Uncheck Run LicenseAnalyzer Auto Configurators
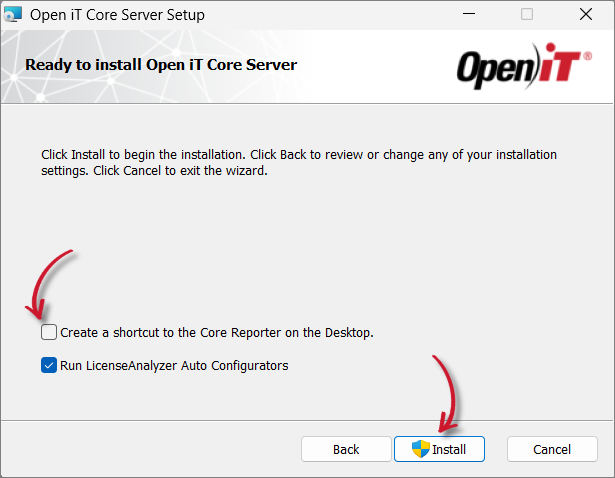The image size is (615, 478). point(49,365)
